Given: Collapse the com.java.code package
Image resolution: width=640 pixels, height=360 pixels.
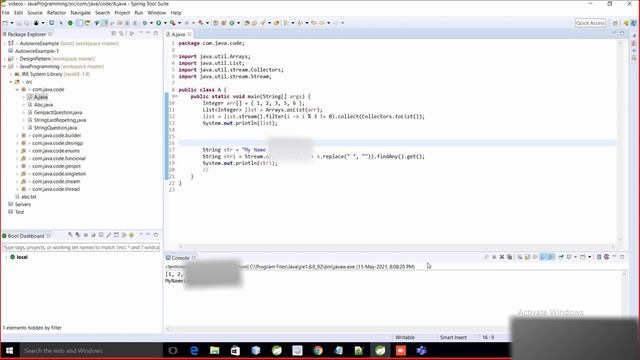Looking at the screenshot, I should 18,89.
